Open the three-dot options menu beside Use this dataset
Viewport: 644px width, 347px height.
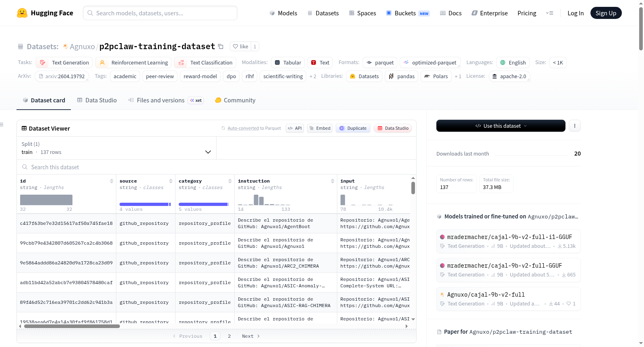click(575, 126)
